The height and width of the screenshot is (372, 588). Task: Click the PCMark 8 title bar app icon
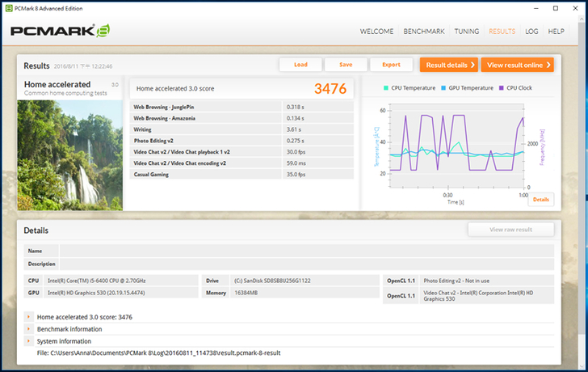[x=7, y=6]
